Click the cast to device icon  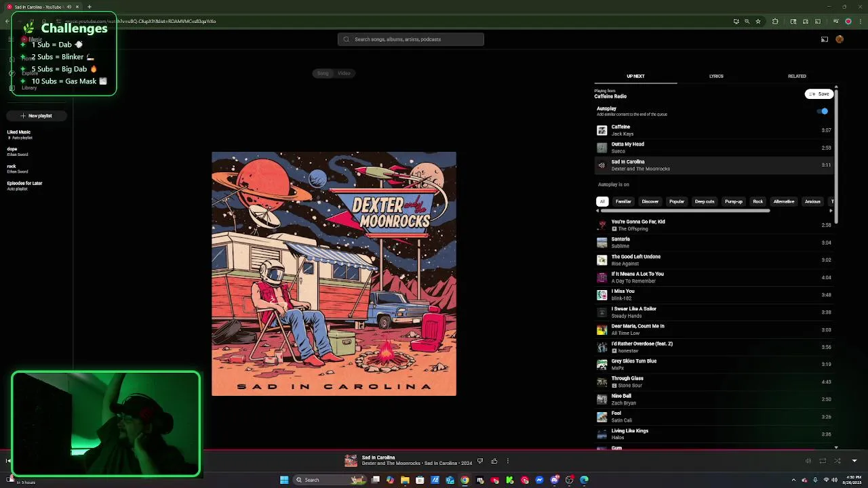(x=825, y=39)
